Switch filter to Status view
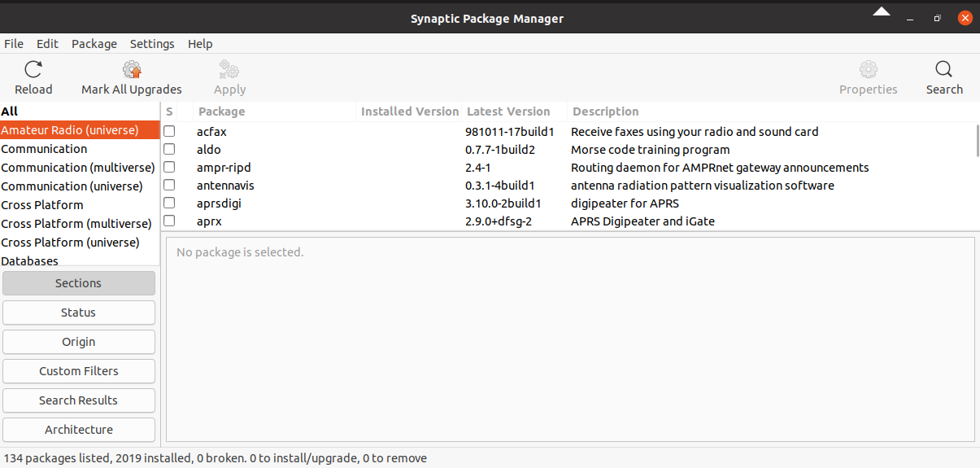This screenshot has height=468, width=980. point(79,313)
